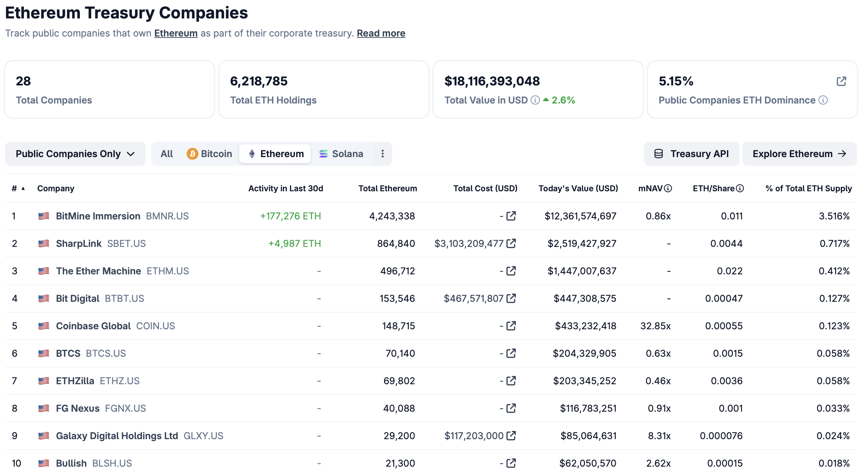
Task: Click the info icon next to Total Value in USD
Action: point(535,100)
